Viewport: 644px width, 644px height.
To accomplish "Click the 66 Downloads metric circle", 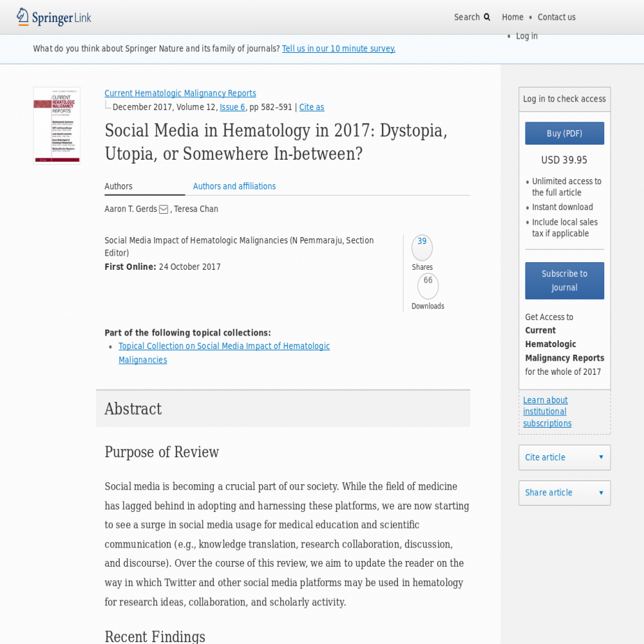I will coord(428,287).
